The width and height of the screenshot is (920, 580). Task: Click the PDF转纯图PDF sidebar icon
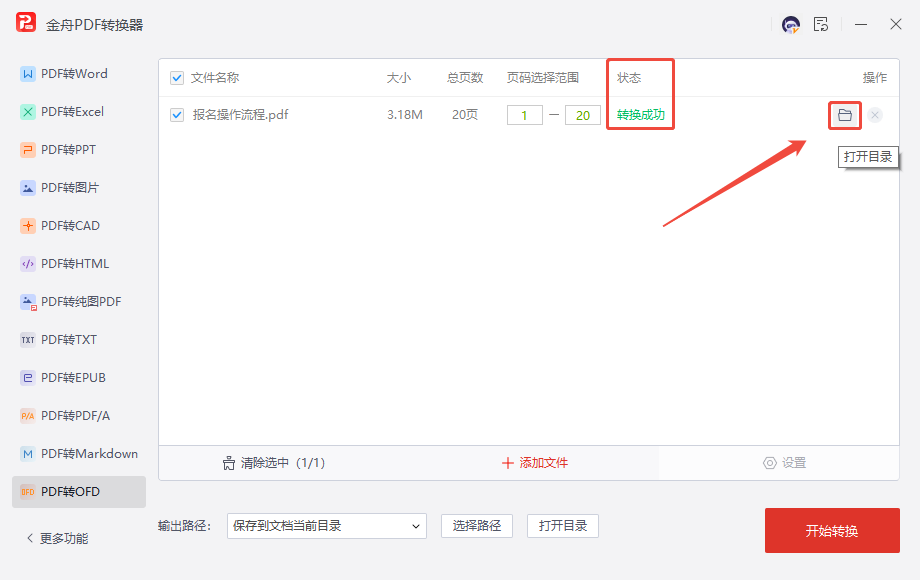click(x=28, y=302)
